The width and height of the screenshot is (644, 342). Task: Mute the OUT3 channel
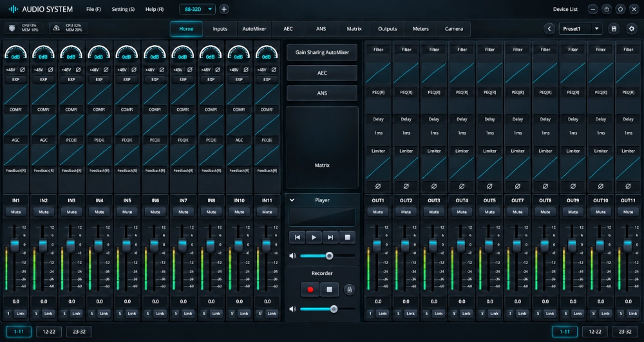point(433,212)
